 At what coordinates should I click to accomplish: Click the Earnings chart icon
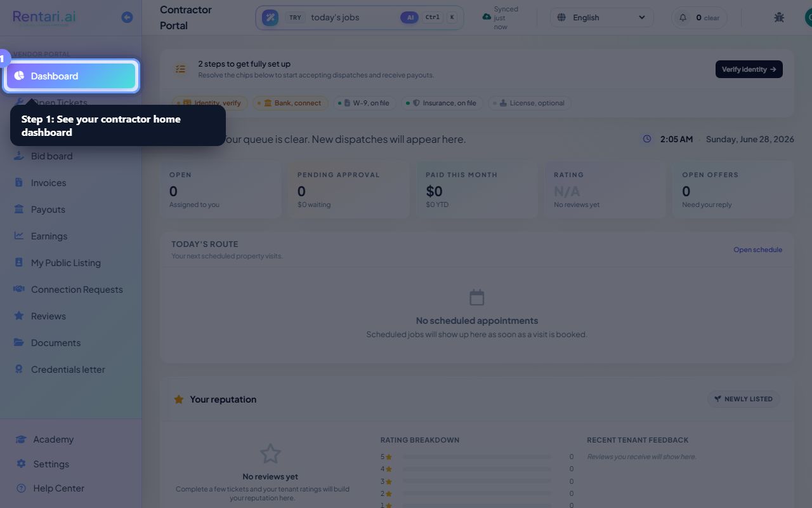tap(19, 236)
